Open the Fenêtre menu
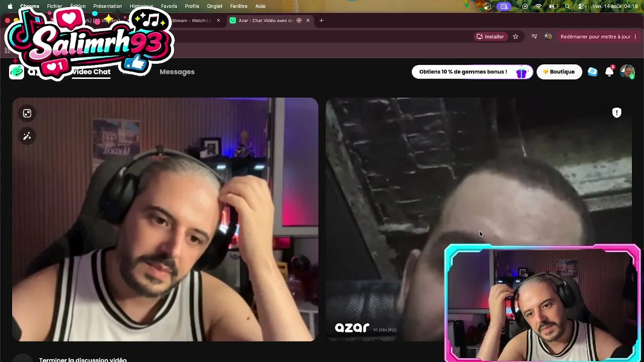The width and height of the screenshot is (644, 362). point(238,7)
